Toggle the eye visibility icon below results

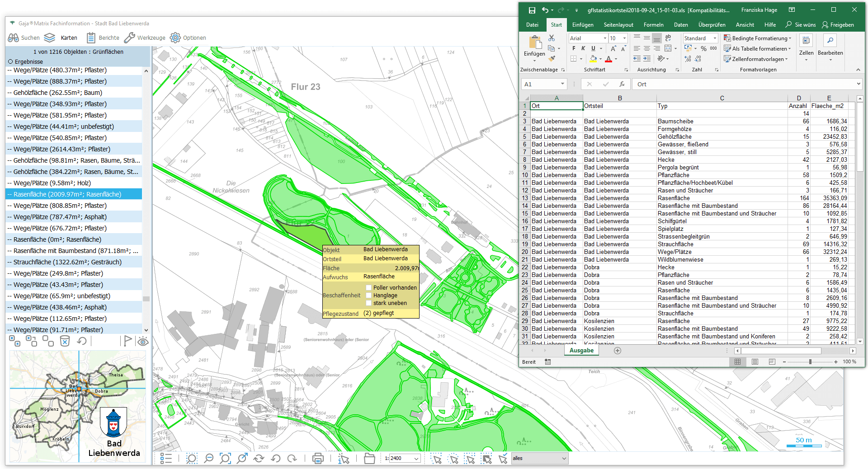tap(143, 341)
